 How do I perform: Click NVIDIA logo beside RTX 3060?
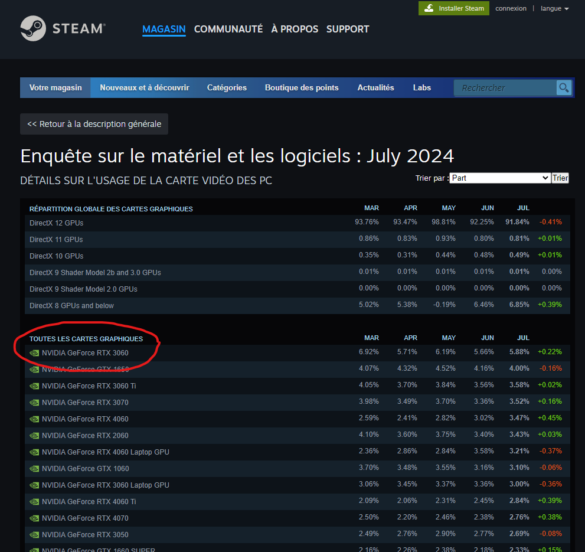coord(34,353)
